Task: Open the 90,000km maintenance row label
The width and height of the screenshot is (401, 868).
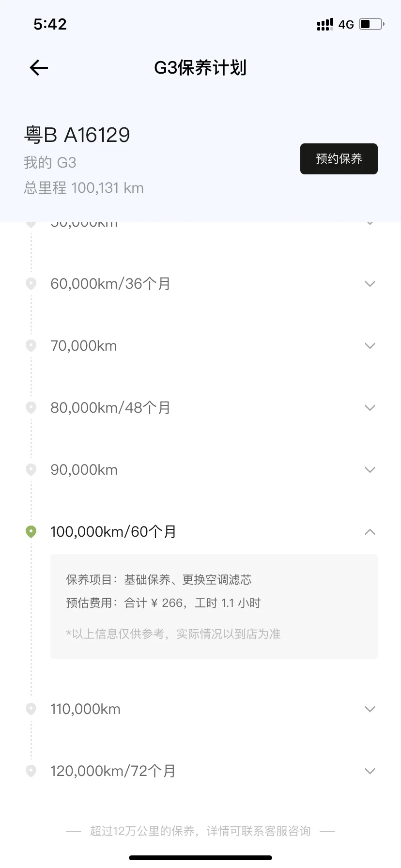Action: [84, 470]
